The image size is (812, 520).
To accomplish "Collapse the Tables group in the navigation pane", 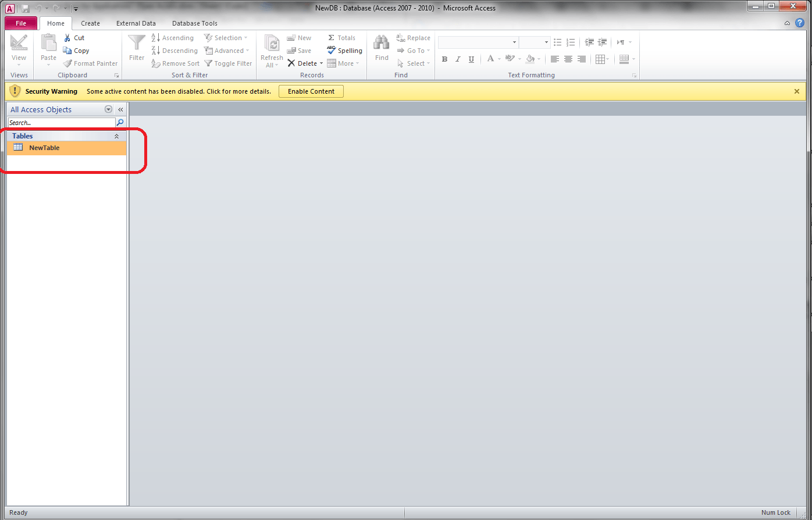I will click(x=116, y=136).
